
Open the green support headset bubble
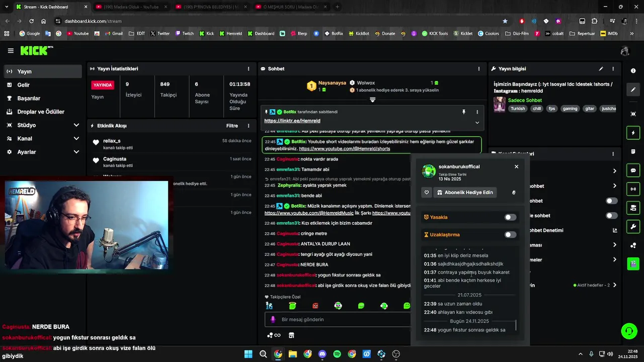click(629, 331)
